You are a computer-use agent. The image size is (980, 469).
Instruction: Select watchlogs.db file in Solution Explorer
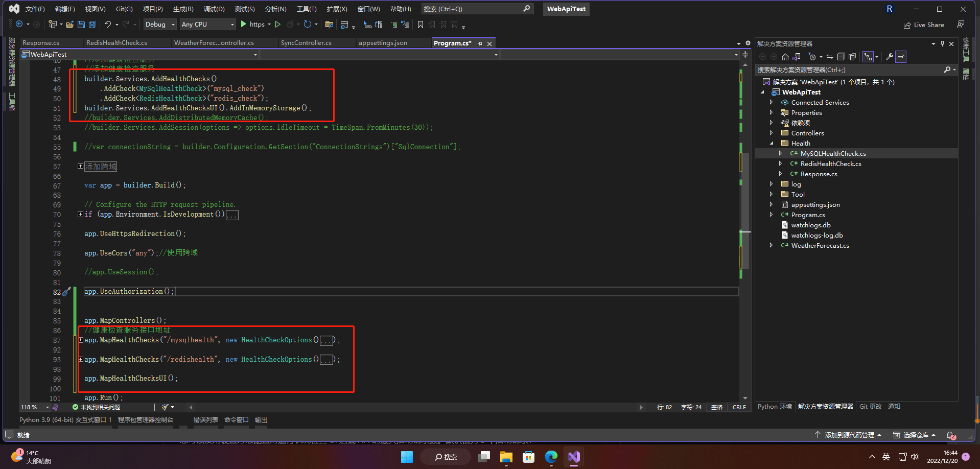pyautogui.click(x=810, y=225)
